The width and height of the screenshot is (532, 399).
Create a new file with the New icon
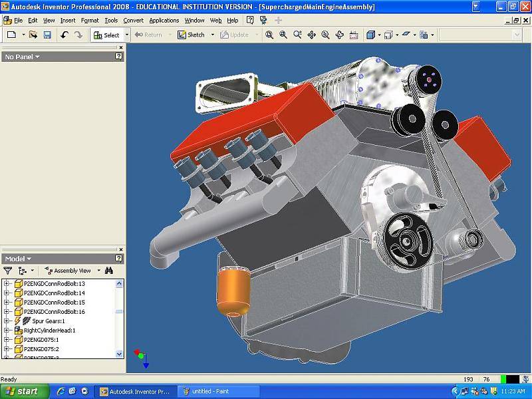11,35
